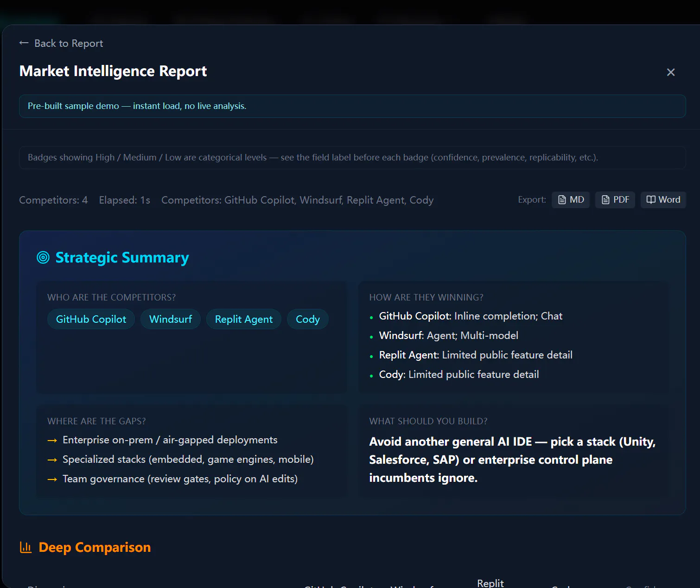Click the 'Export:' label
The width and height of the screenshot is (700, 588).
click(532, 200)
